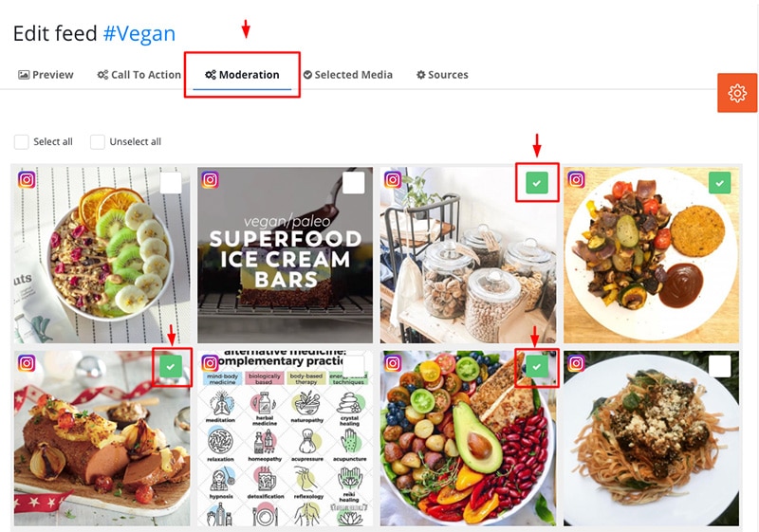Open the Call To Action tab
Image resolution: width=759 pixels, height=532 pixels.
point(139,75)
